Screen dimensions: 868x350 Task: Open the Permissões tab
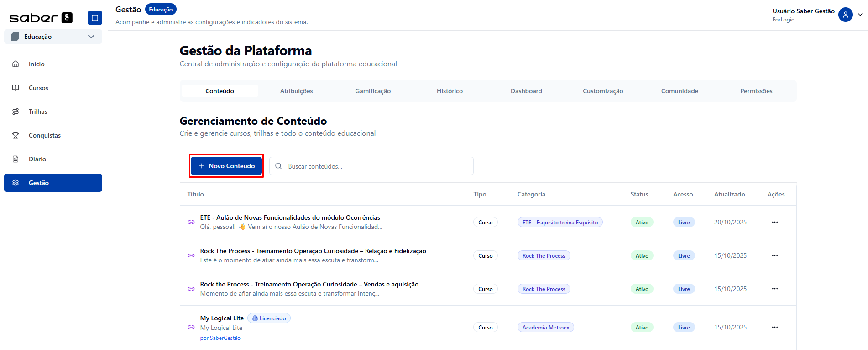point(756,91)
